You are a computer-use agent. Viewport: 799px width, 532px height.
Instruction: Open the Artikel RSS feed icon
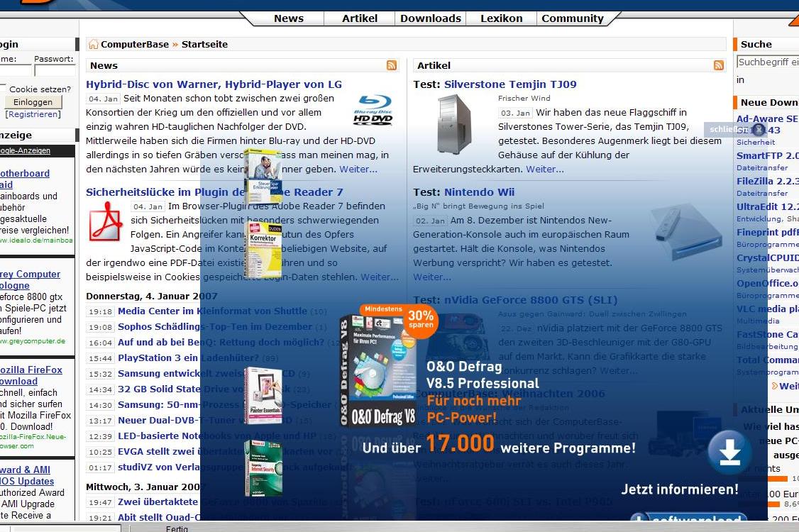[719, 65]
